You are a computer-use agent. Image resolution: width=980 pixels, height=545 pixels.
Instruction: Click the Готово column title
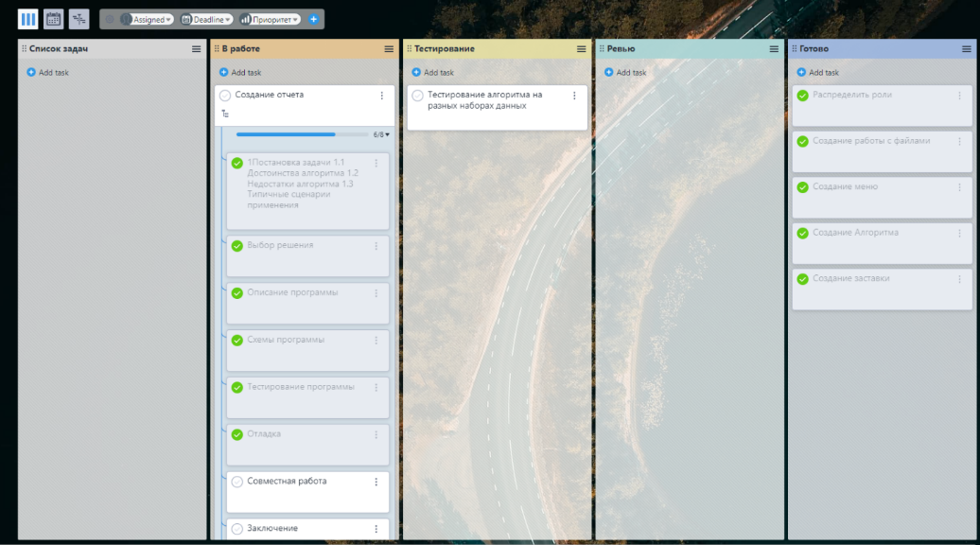814,49
